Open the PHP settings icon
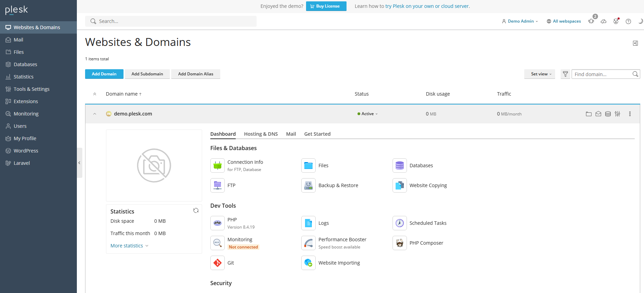This screenshot has height=293, width=644. (218, 223)
